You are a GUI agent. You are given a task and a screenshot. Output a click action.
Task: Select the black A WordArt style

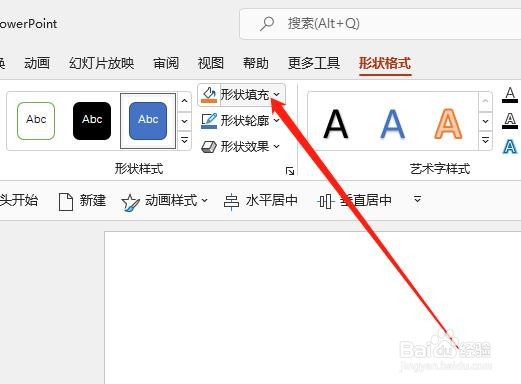(x=336, y=124)
